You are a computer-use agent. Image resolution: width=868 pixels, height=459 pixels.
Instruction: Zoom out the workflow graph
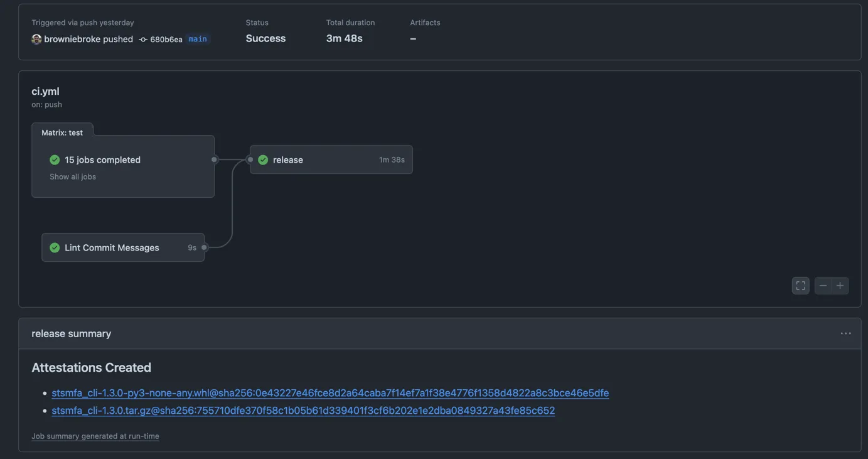coord(823,286)
